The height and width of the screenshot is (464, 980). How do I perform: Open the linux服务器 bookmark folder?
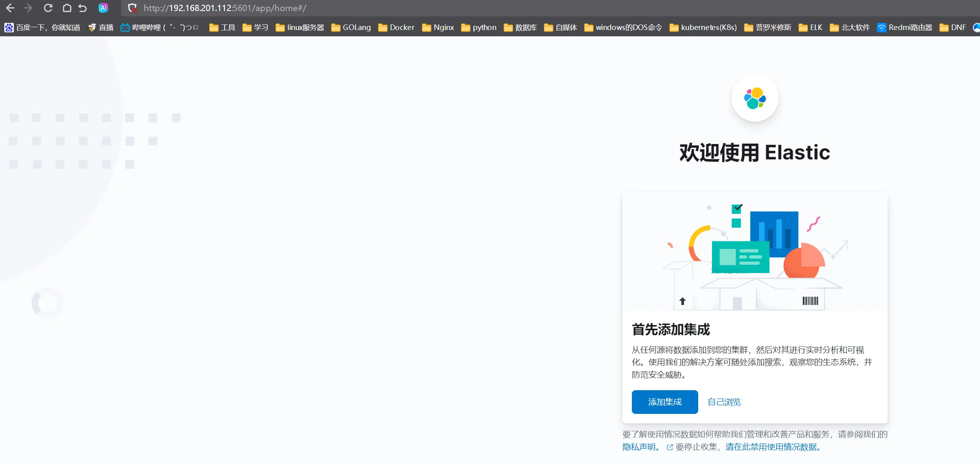300,27
